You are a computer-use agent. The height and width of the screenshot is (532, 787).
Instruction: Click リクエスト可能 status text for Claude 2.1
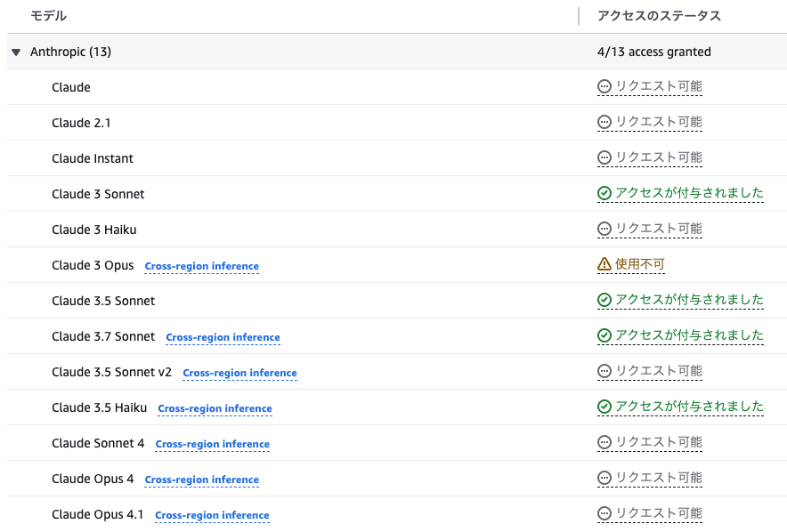pyautogui.click(x=659, y=123)
